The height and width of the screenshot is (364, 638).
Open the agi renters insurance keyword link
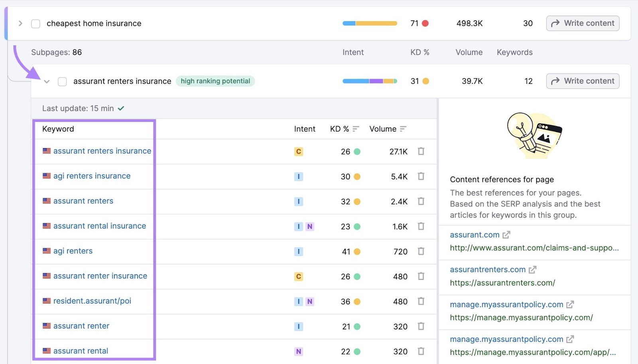92,176
